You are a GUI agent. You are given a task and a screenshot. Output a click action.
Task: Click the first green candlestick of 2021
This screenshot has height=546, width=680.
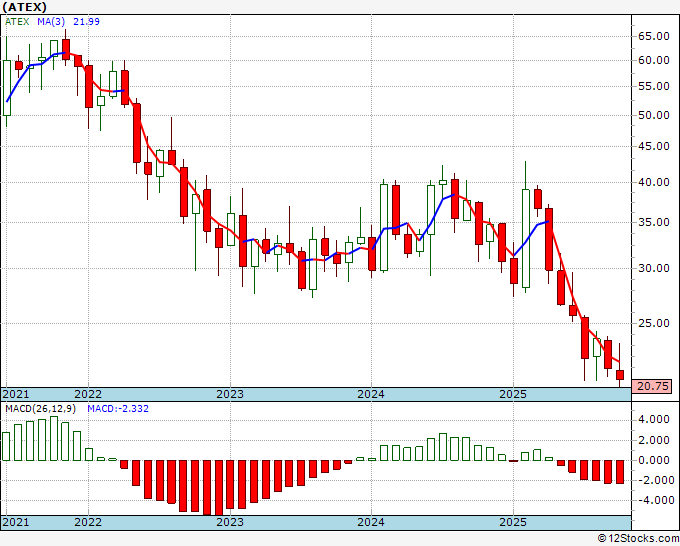pos(7,88)
